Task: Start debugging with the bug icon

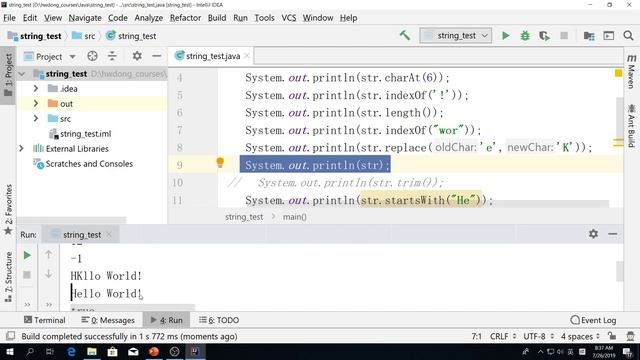Action: 525,36
